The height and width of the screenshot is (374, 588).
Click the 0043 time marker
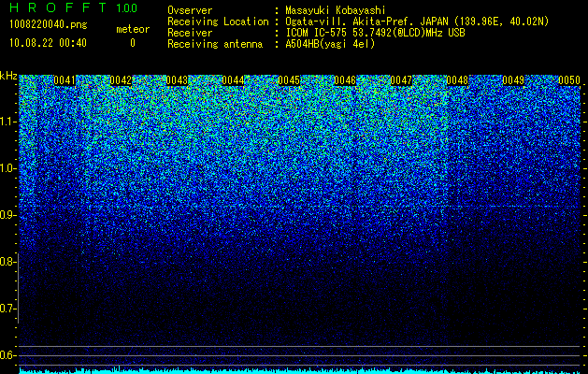click(x=177, y=80)
